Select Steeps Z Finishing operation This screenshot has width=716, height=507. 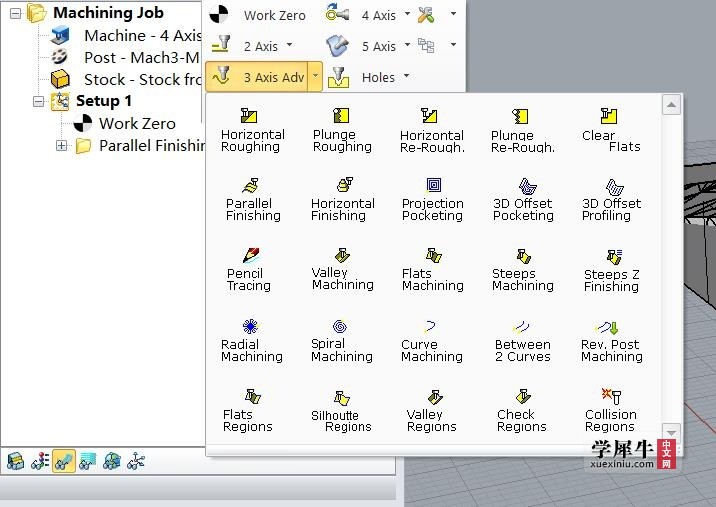coord(611,269)
